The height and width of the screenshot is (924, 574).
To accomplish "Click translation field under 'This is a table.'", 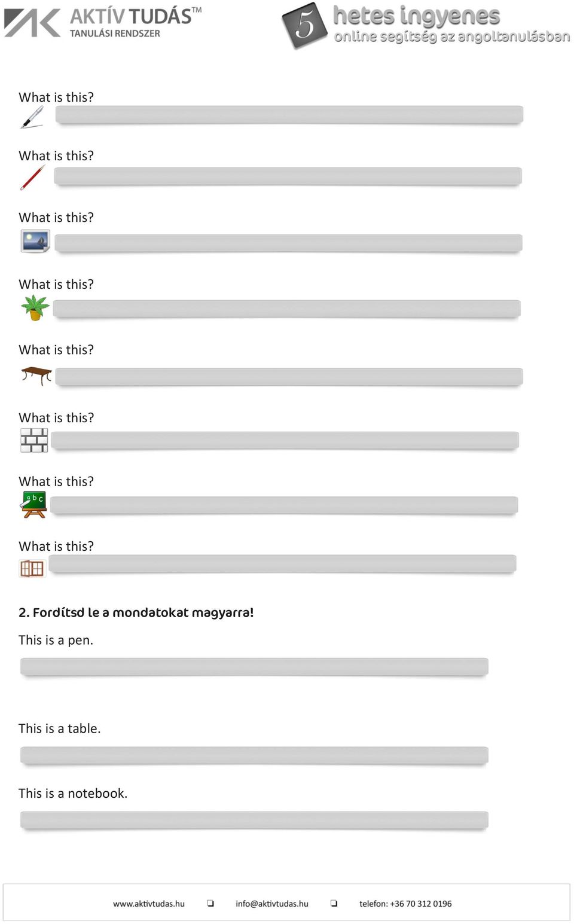I will coord(254,755).
